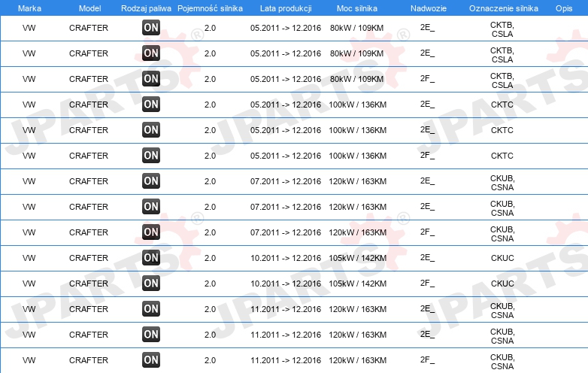This screenshot has height=373, width=588.
Task: Click VW in the 10.2011 2E_ row
Action: pos(29,258)
